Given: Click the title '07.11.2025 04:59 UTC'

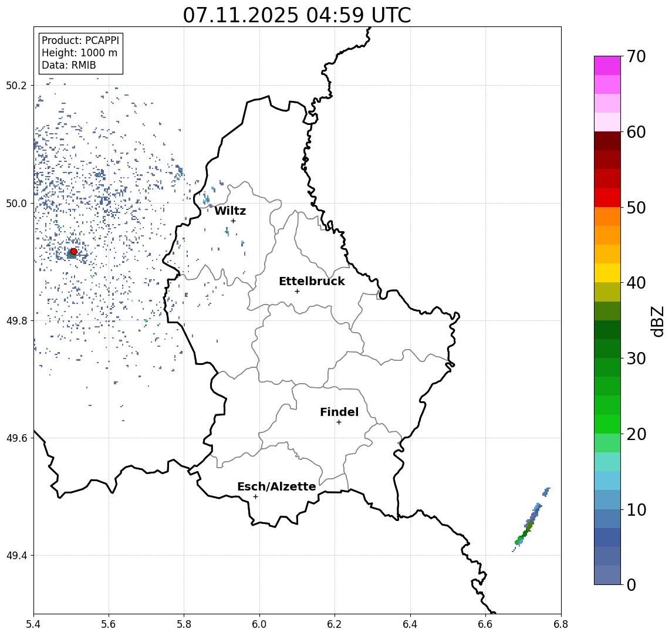Looking at the screenshot, I should (x=297, y=15).
